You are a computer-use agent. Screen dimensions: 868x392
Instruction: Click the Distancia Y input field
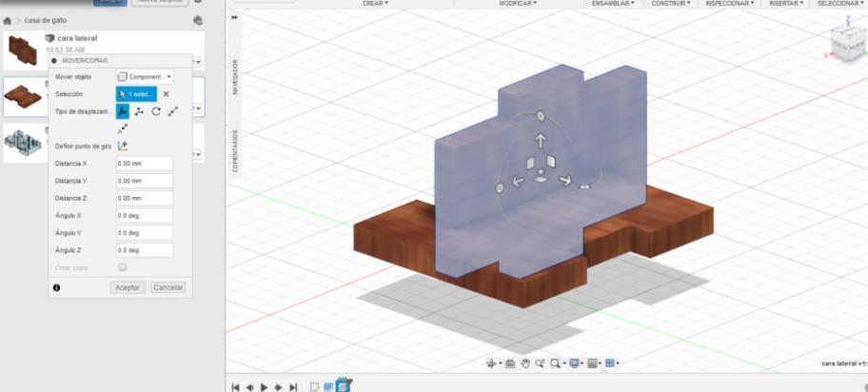click(x=145, y=181)
